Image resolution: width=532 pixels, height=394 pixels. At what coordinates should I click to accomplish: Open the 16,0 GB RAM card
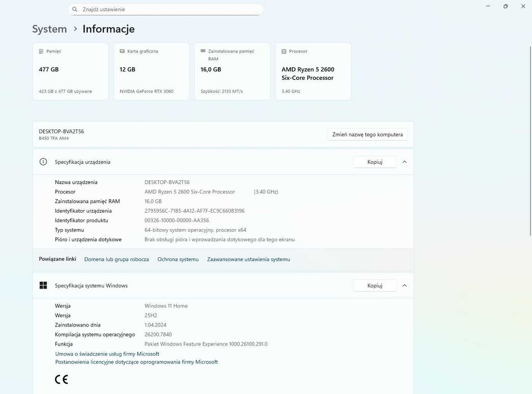coord(233,71)
